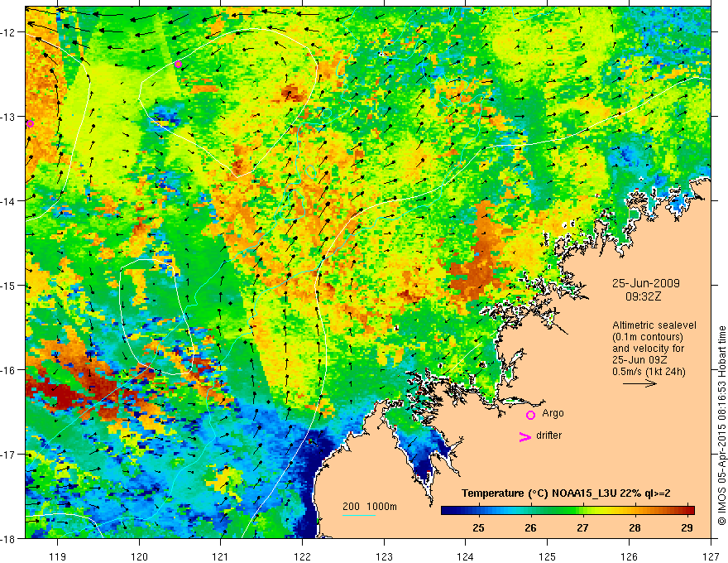The image size is (728, 563).
Task: Click the Argo float marker near 120.5E 12.4S
Action: click(x=179, y=64)
